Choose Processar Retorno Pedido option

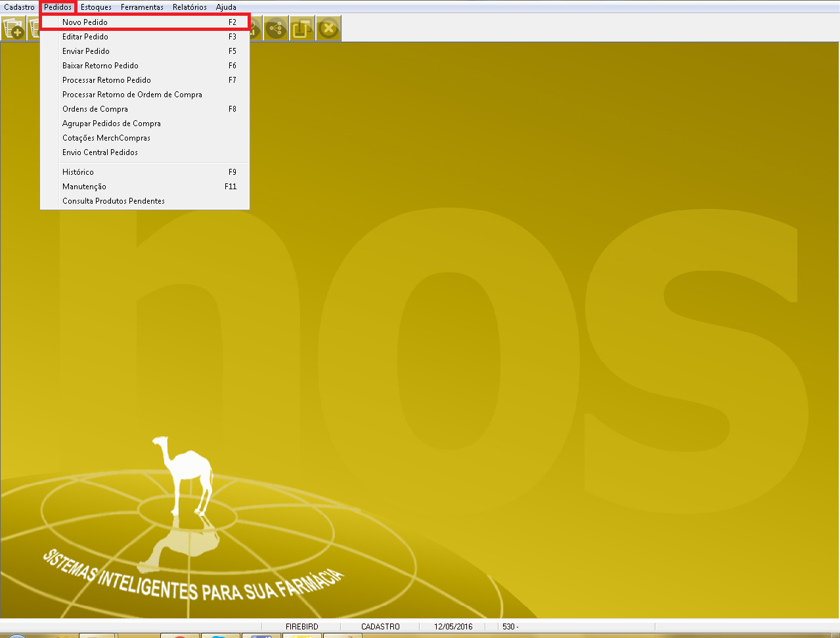click(106, 80)
